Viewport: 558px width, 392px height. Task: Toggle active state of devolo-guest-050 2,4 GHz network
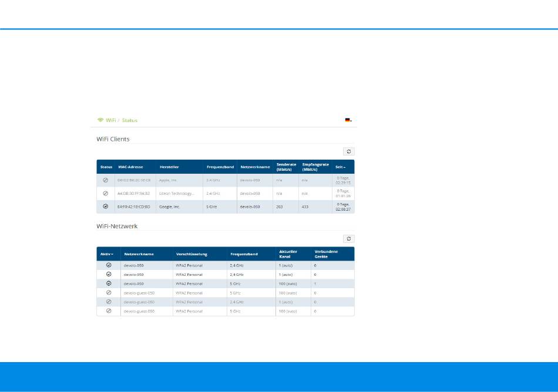point(109,302)
